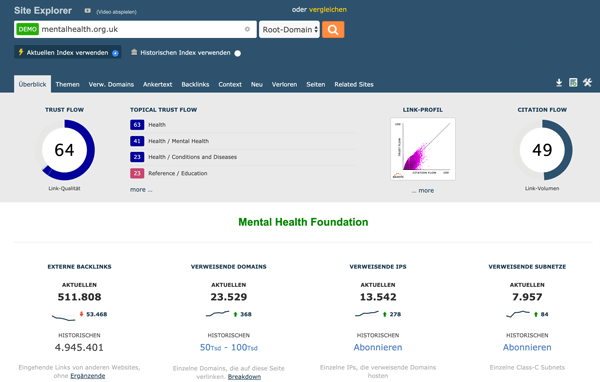Click the download icon in the tab bar

coord(559,82)
